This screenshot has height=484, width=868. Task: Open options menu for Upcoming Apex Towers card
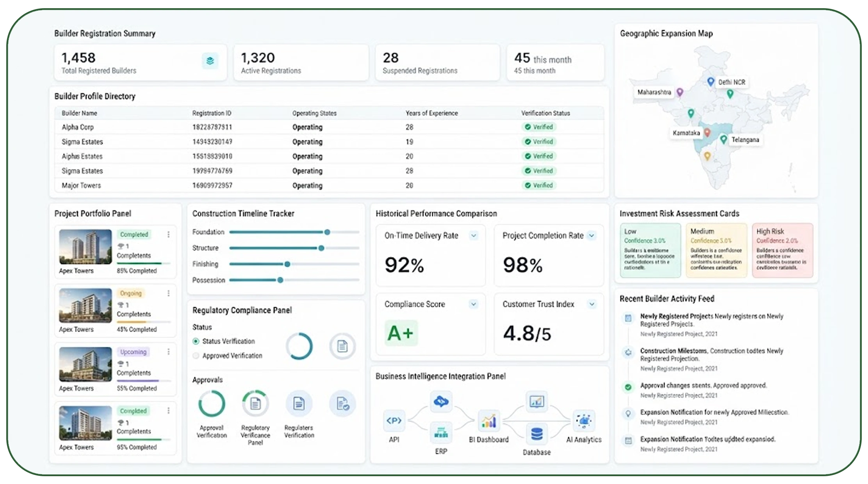point(169,352)
